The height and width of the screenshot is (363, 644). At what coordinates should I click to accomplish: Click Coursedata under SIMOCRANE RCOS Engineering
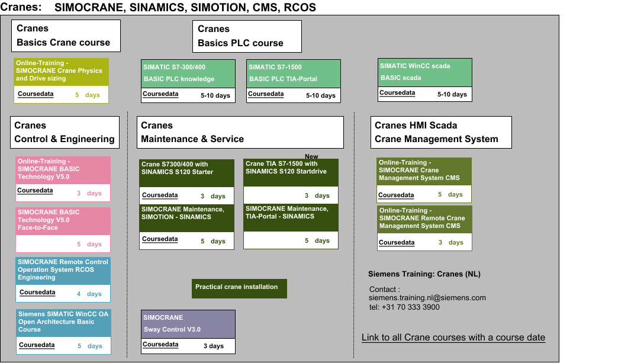(37, 292)
